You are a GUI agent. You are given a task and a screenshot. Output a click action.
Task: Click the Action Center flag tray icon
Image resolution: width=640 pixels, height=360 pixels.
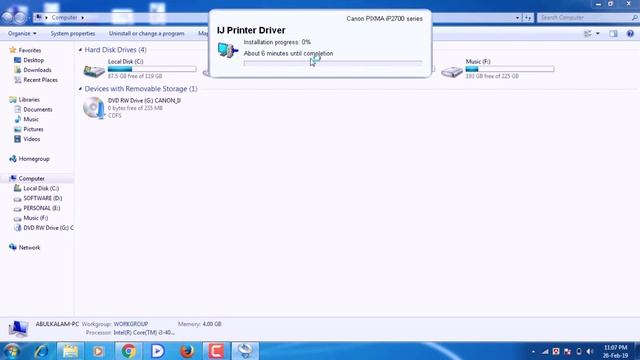point(567,351)
